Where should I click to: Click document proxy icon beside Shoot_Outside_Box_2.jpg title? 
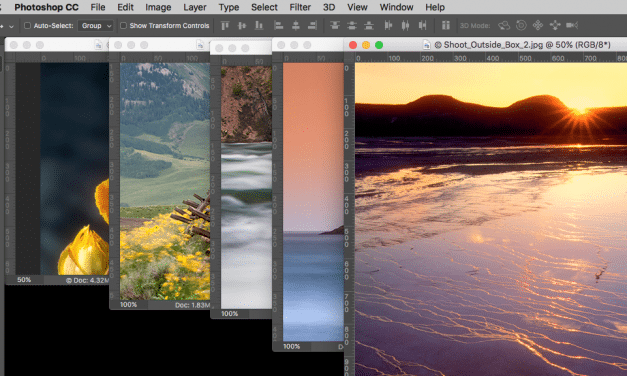point(427,45)
